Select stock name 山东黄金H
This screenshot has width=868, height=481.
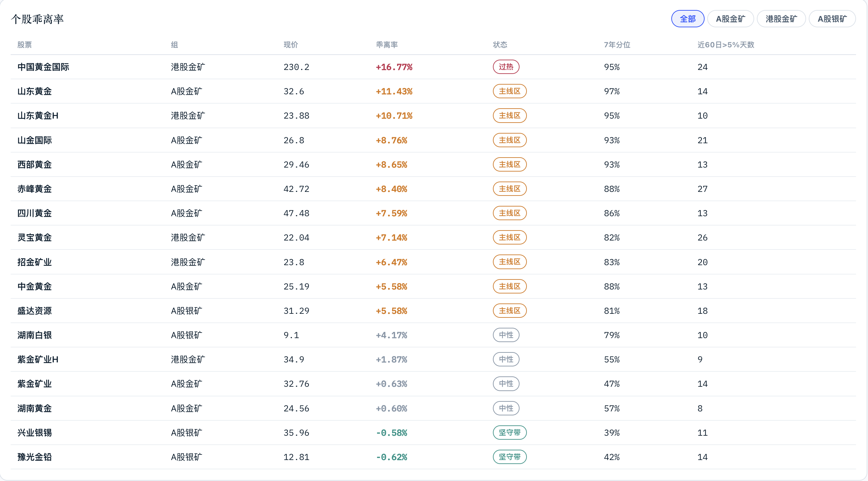coord(38,116)
